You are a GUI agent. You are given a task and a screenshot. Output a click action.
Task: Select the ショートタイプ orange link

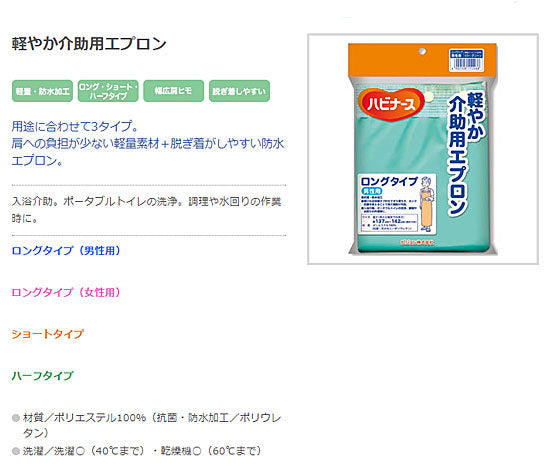48,334
